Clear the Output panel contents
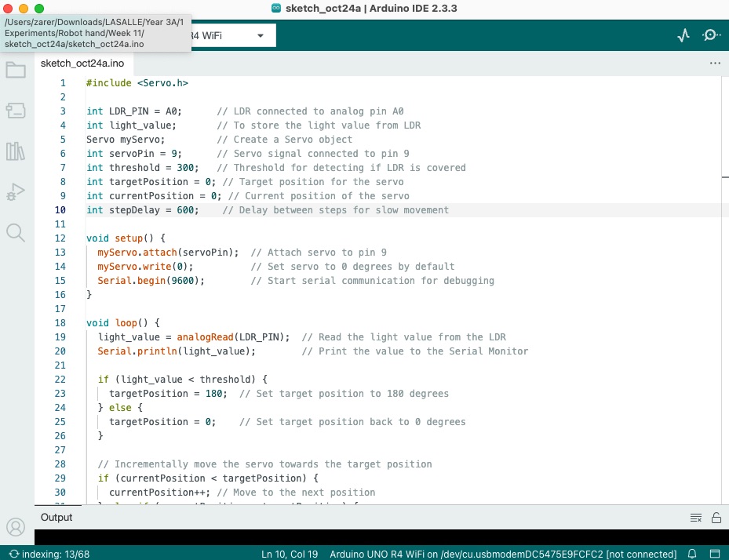Image resolution: width=729 pixels, height=560 pixels. (695, 518)
